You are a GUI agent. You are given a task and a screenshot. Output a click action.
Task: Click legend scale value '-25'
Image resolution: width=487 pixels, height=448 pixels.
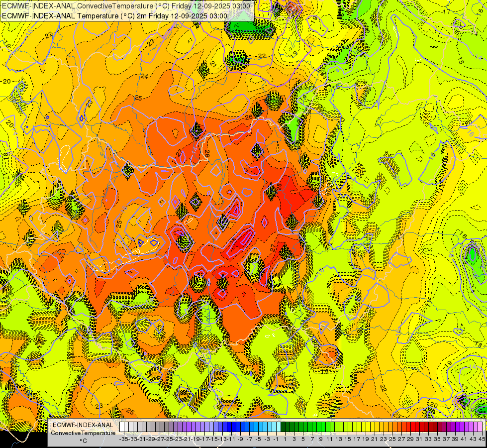(169, 439)
